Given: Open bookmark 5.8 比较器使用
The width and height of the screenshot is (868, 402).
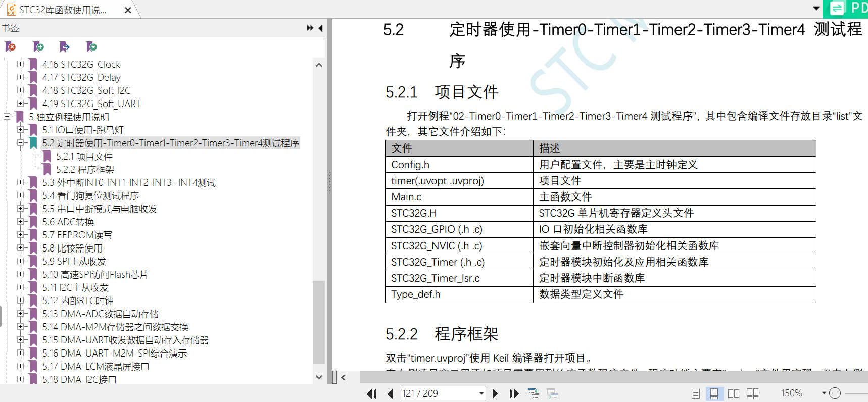Looking at the screenshot, I should point(72,248).
